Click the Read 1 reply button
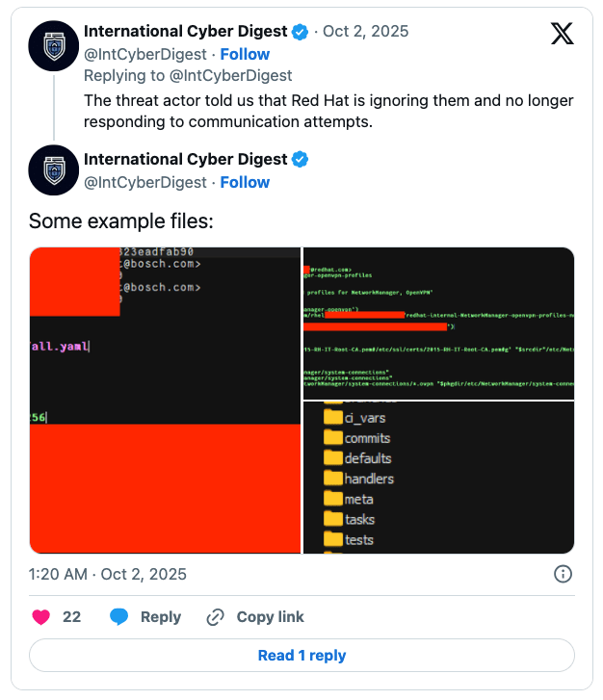The height and width of the screenshot is (700, 603). pyautogui.click(x=301, y=656)
